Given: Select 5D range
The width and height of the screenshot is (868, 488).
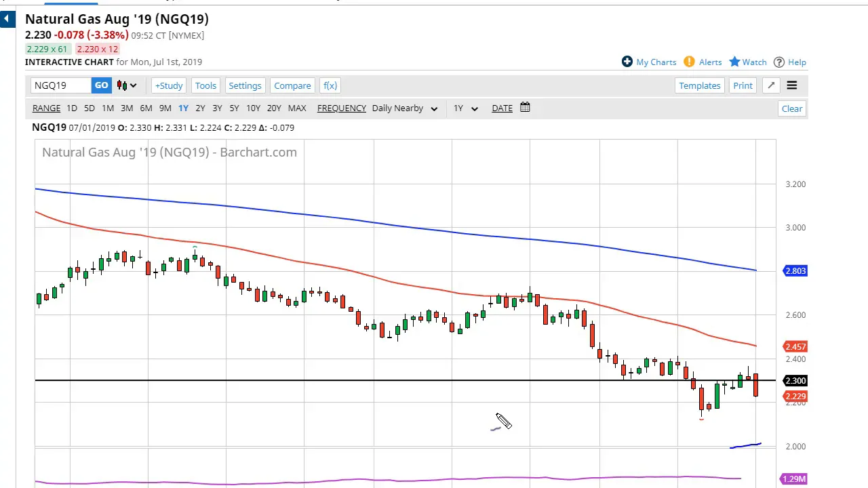Looking at the screenshot, I should 90,108.
